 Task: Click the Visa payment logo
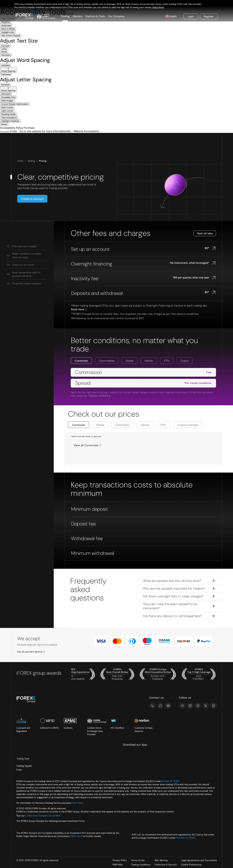tap(101, 641)
